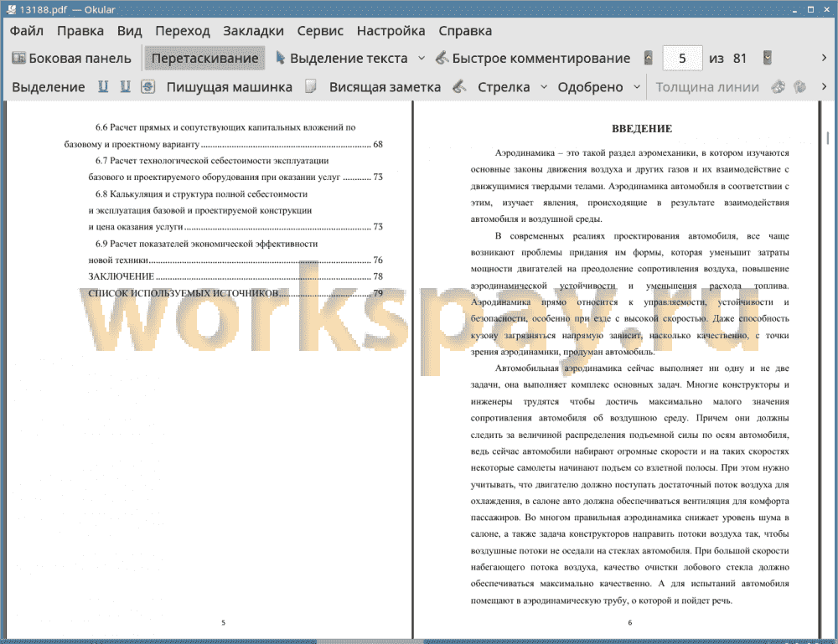Viewport: 838px width, 644px height.
Task: Click the vertical scrollbar handle
Action: (827, 138)
